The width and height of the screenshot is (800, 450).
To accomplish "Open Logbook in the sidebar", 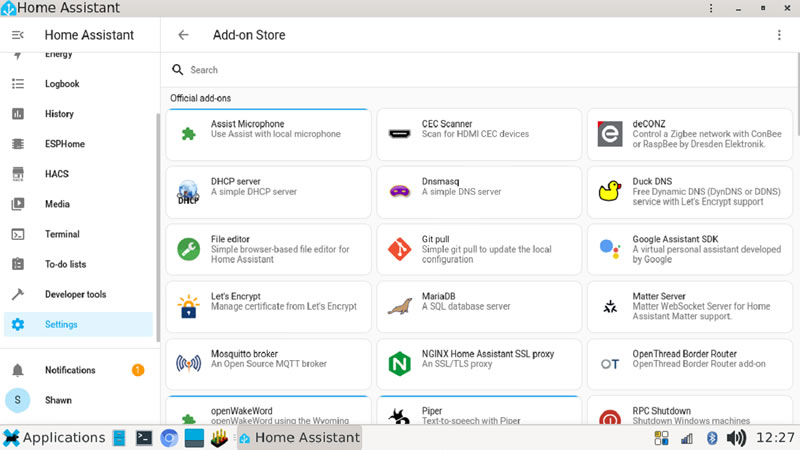I will (x=62, y=84).
